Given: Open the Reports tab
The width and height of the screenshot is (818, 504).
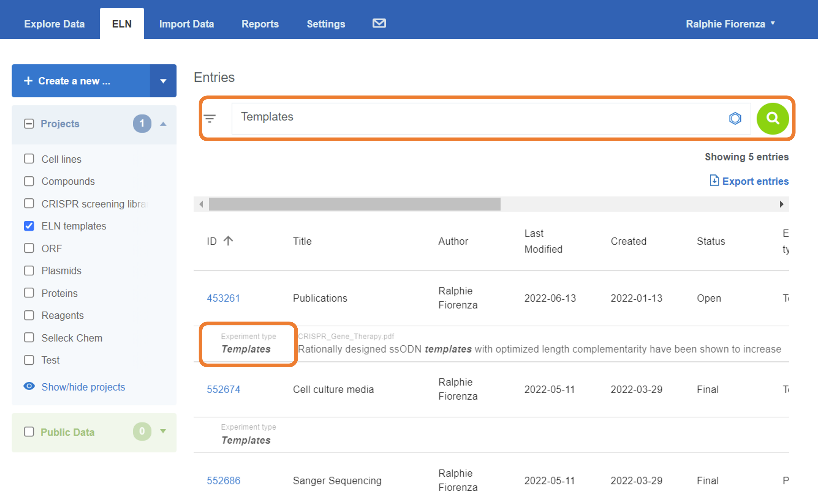Looking at the screenshot, I should pyautogui.click(x=260, y=24).
